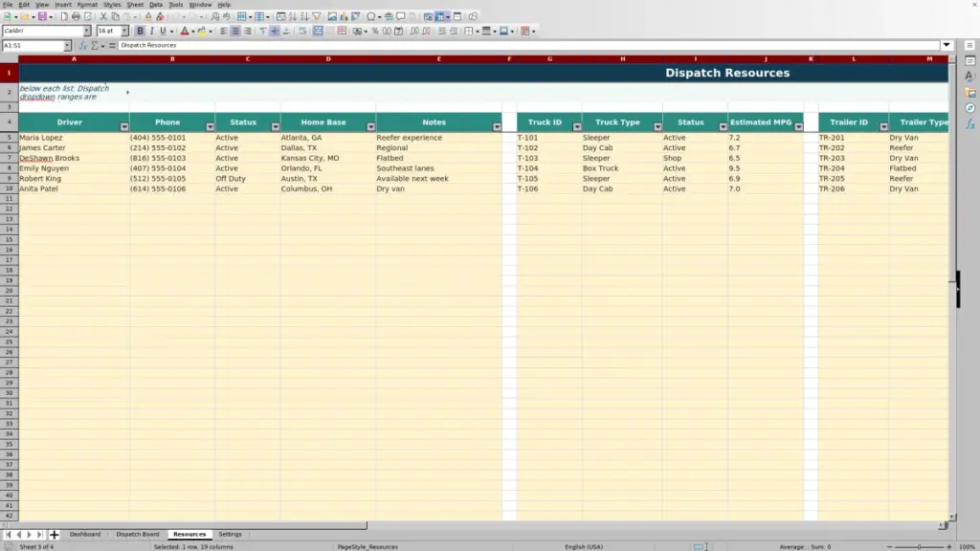Click the Background Color highlight swatch

202,31
